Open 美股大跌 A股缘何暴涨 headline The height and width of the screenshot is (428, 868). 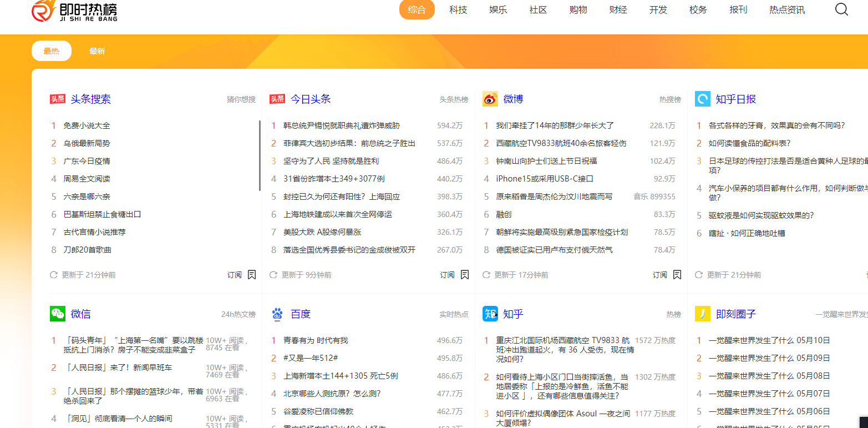pos(322,232)
